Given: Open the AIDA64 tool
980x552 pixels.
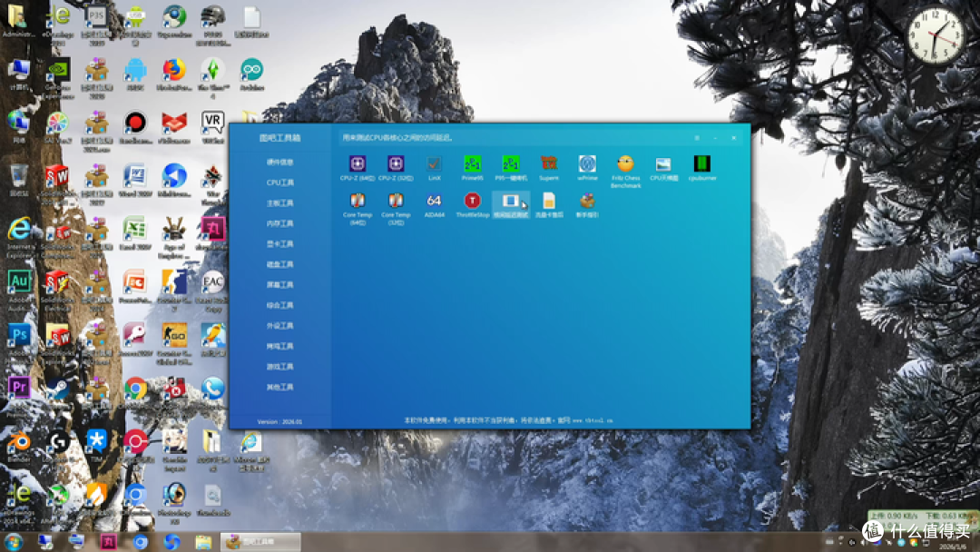Looking at the screenshot, I should coord(434,205).
